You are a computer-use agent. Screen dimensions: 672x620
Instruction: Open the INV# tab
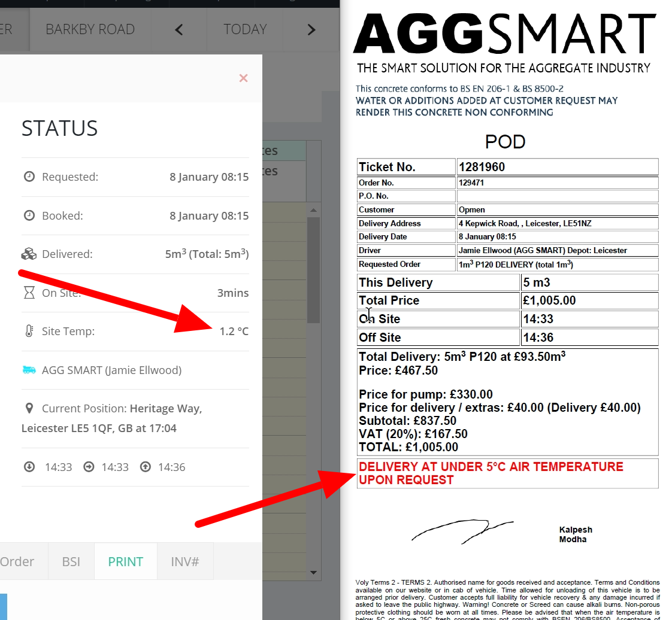pyautogui.click(x=185, y=561)
